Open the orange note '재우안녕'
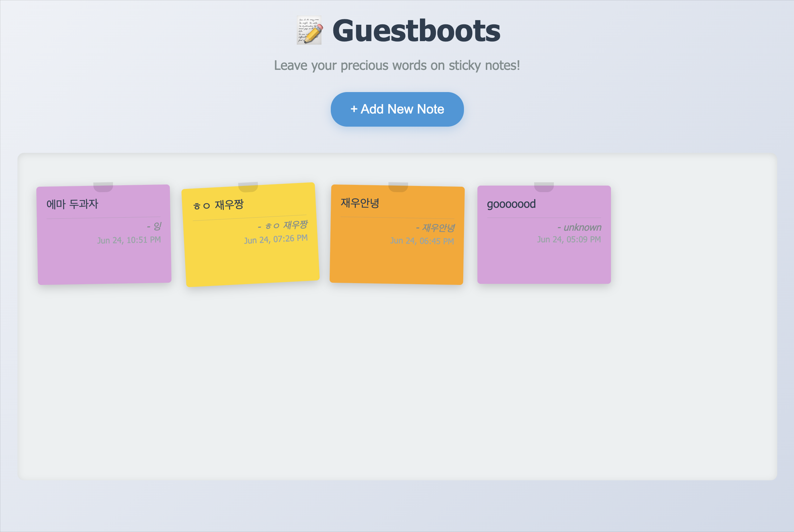The image size is (794, 532). pyautogui.click(x=397, y=235)
